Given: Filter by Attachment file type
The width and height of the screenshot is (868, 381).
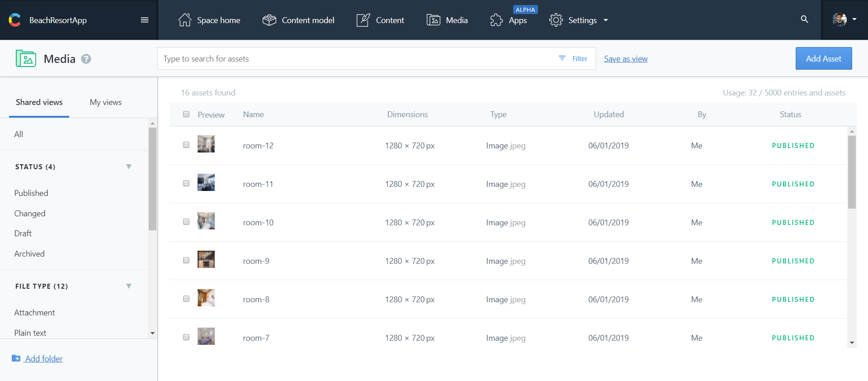Looking at the screenshot, I should [34, 313].
